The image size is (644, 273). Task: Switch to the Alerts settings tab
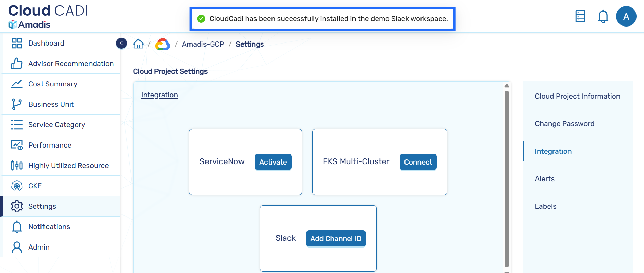(x=544, y=179)
